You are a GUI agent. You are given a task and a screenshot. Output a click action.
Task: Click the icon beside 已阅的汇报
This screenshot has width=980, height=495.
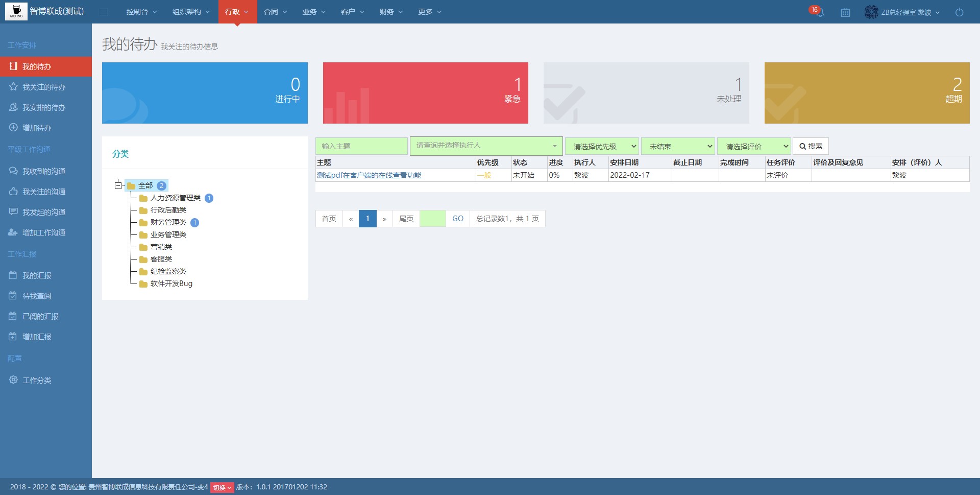(13, 316)
